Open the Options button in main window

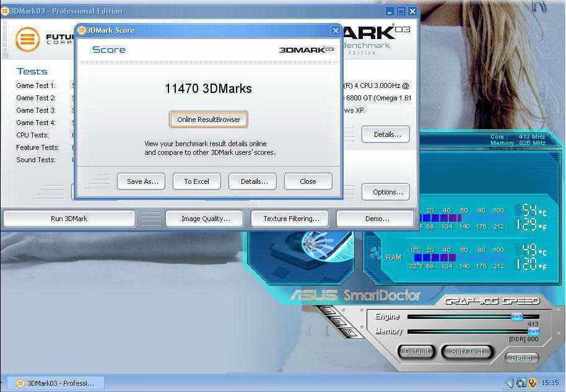(x=386, y=192)
